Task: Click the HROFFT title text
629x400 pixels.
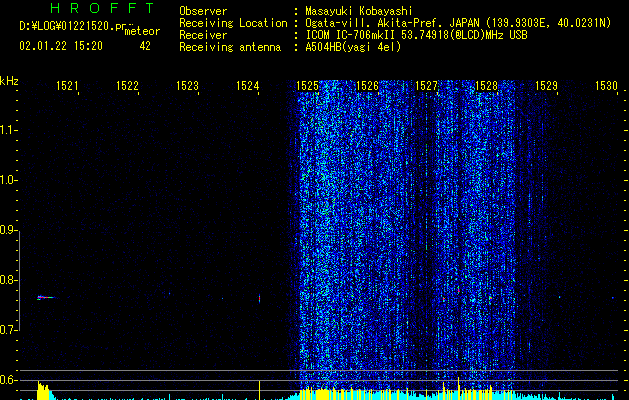Action: pos(102,8)
